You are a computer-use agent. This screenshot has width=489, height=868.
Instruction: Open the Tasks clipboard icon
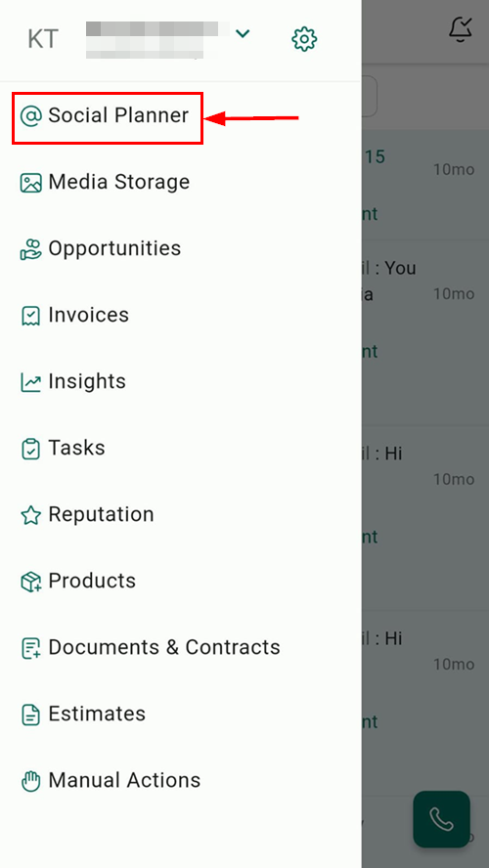pos(31,449)
